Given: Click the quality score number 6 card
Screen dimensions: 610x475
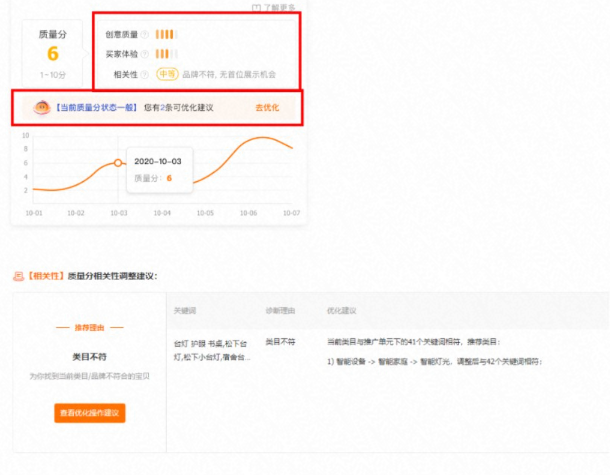Looking at the screenshot, I should pyautogui.click(x=53, y=53).
